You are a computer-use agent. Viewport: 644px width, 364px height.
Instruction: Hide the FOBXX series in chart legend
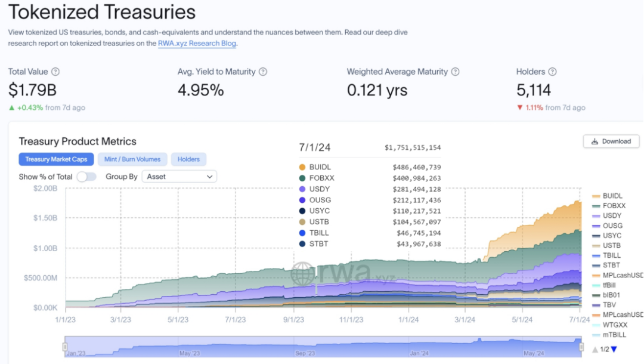point(612,206)
